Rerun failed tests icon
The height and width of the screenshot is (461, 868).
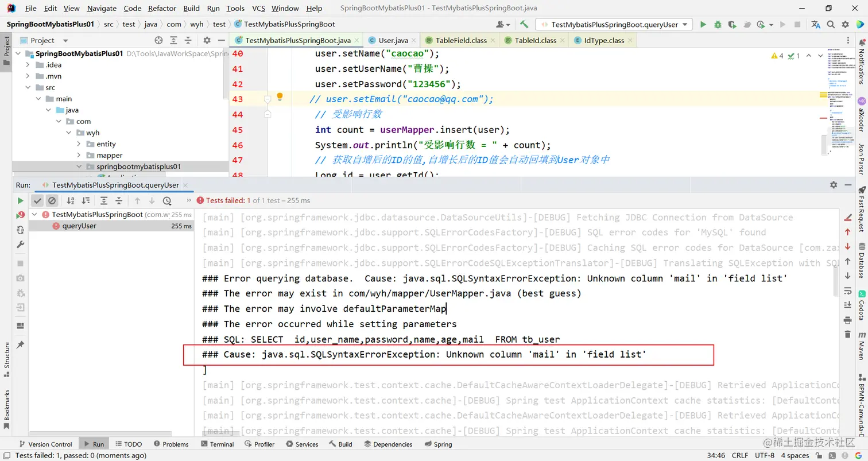[x=21, y=215]
